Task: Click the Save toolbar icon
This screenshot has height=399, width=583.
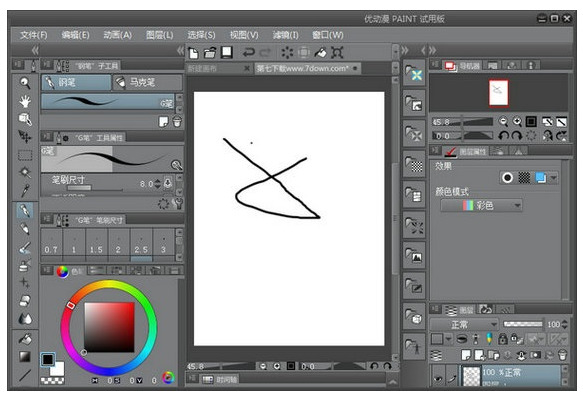Action: point(226,52)
